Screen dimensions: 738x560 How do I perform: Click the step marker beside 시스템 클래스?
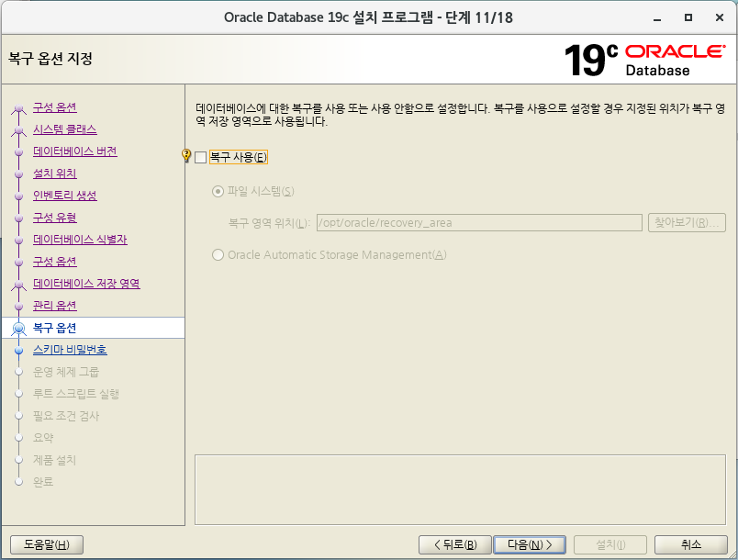coord(19,129)
